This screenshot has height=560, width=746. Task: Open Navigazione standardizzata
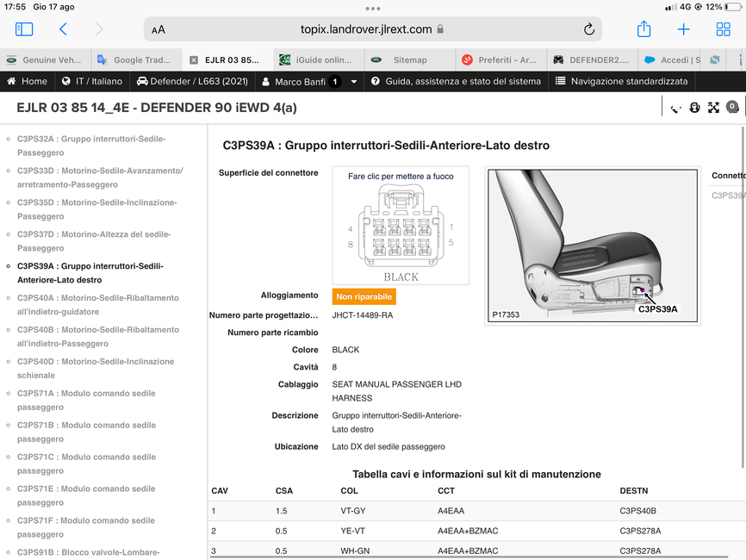(621, 81)
